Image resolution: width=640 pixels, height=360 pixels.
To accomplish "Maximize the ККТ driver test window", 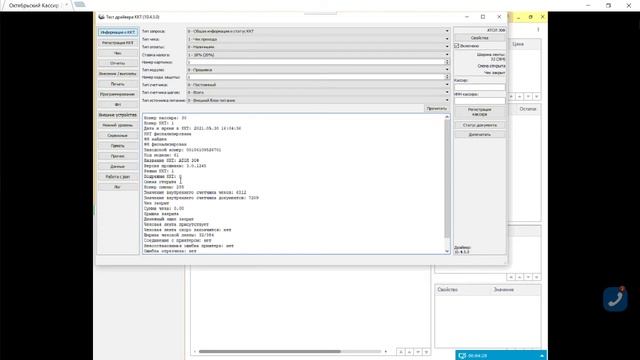I will pyautogui.click(x=483, y=17).
